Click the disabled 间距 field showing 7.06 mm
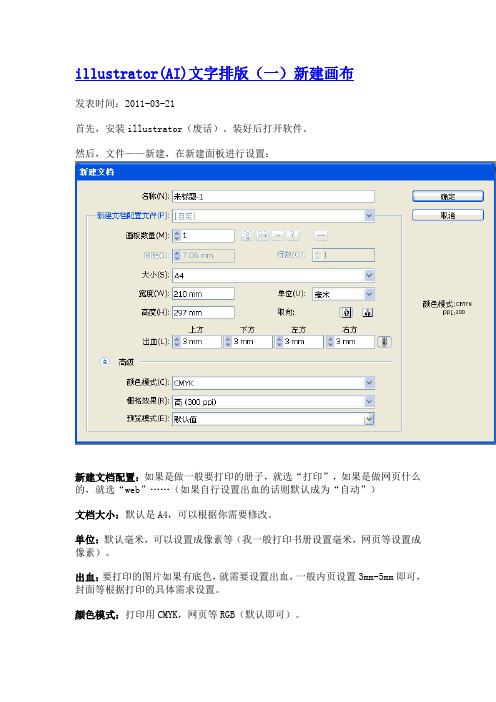The height and width of the screenshot is (702, 496). [x=203, y=255]
